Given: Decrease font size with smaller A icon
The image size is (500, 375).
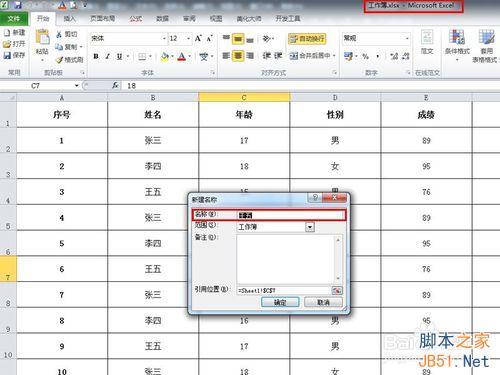Looking at the screenshot, I should point(210,39).
